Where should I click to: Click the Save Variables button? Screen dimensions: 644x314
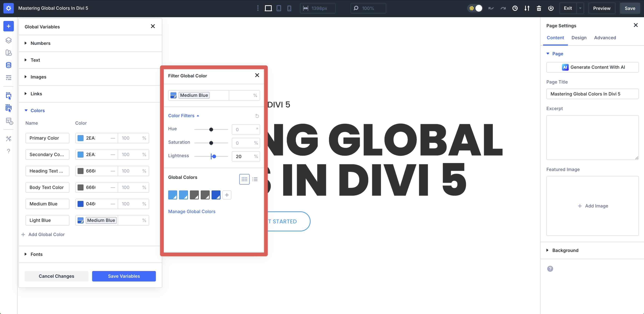124,276
